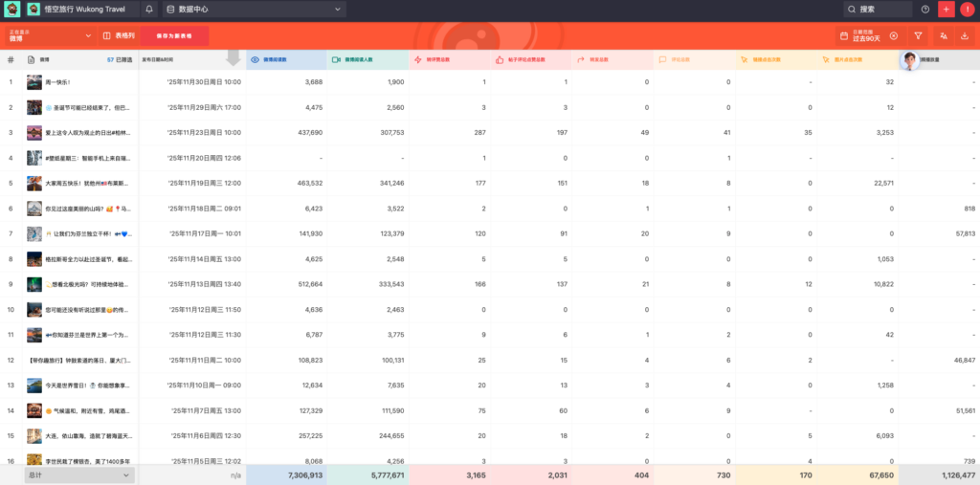The image size is (980, 485).
Task: Open the red exclamation alert icon
Action: tap(968, 10)
